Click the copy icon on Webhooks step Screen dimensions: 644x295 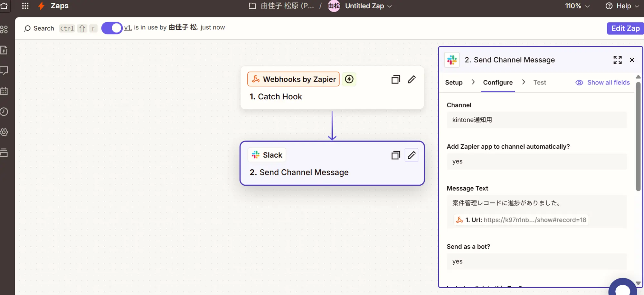[395, 80]
